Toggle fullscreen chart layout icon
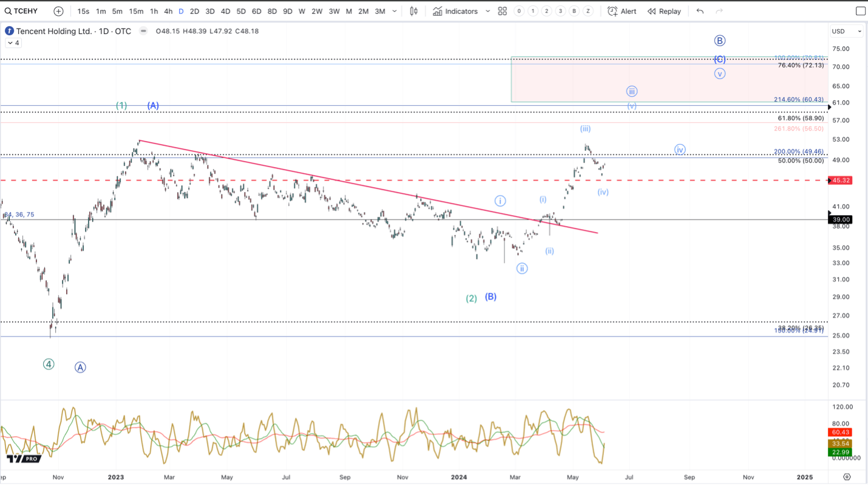Image resolution: width=868 pixels, height=486 pixels. pyautogui.click(x=860, y=11)
